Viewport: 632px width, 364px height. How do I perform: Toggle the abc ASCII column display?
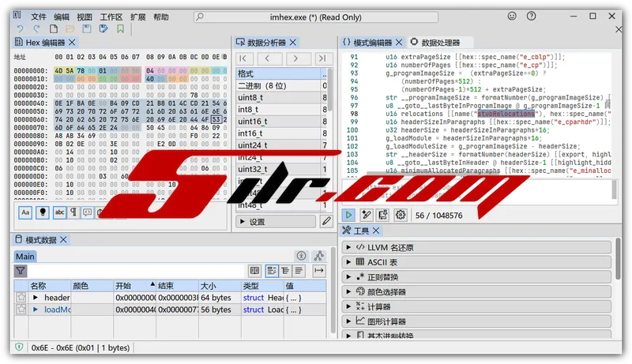click(59, 212)
